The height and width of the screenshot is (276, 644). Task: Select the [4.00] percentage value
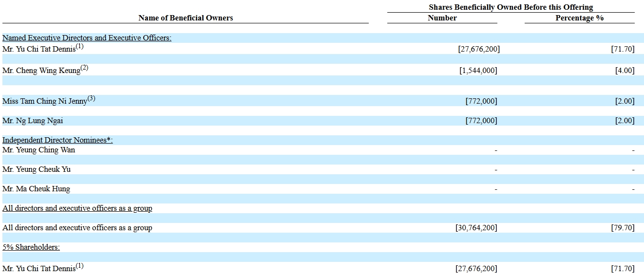625,71
